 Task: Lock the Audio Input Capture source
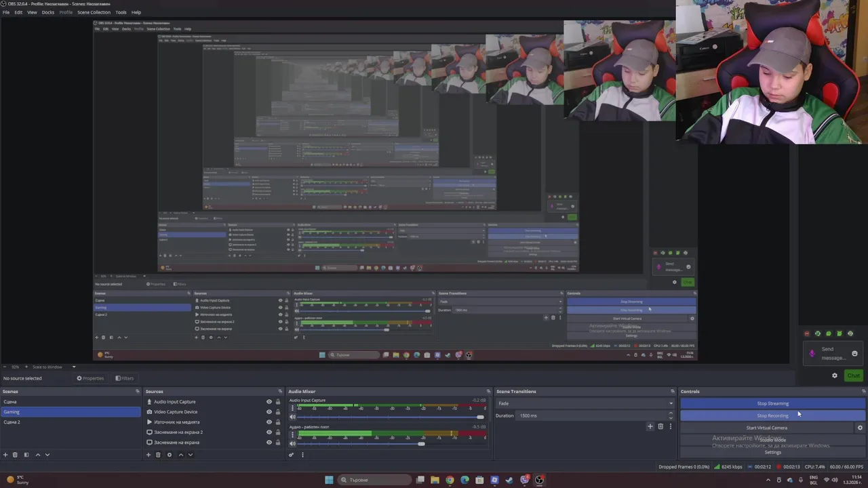click(277, 402)
